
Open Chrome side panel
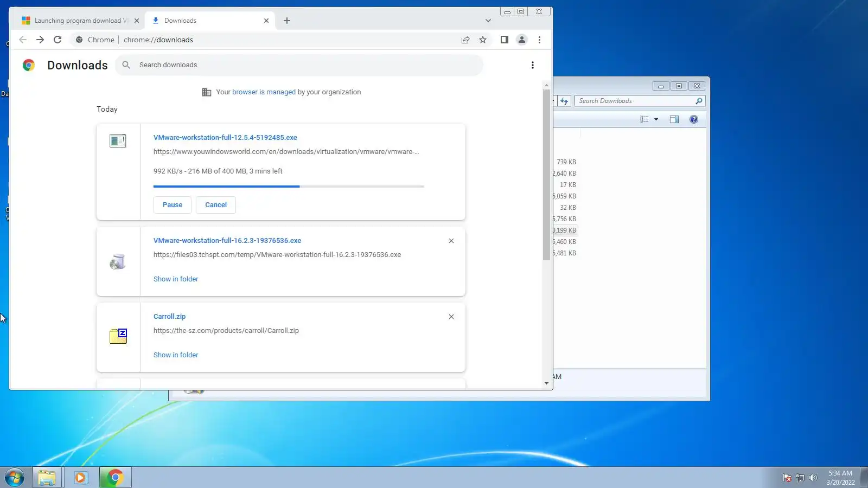(x=505, y=40)
